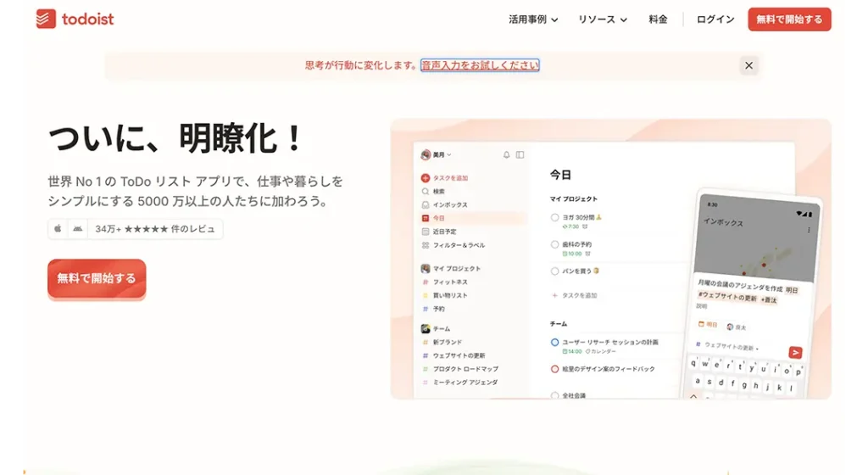Click the hero 無料で開始する button
The height and width of the screenshot is (475, 868).
(x=97, y=278)
